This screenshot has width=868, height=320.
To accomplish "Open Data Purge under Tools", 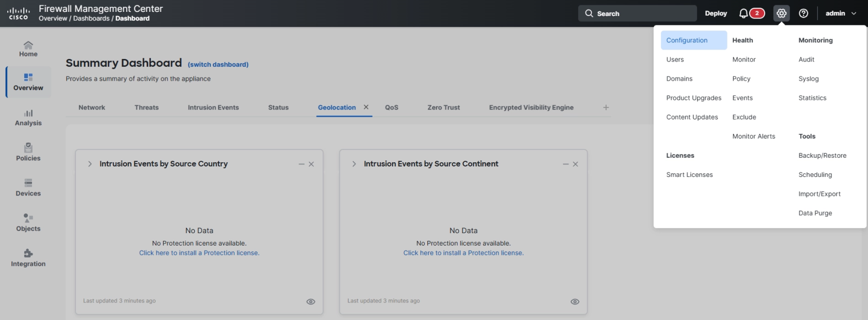I will [815, 213].
